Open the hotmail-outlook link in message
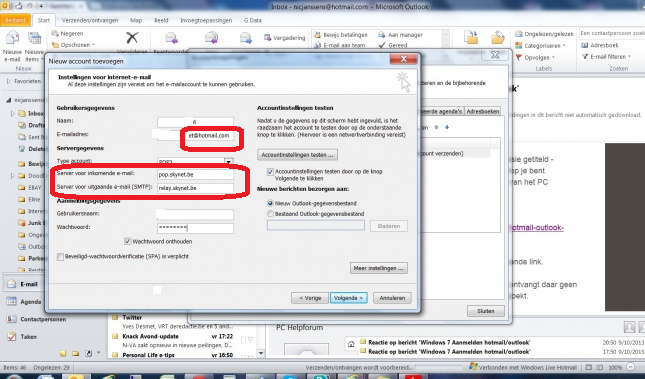The image size is (645, 379). click(x=537, y=228)
